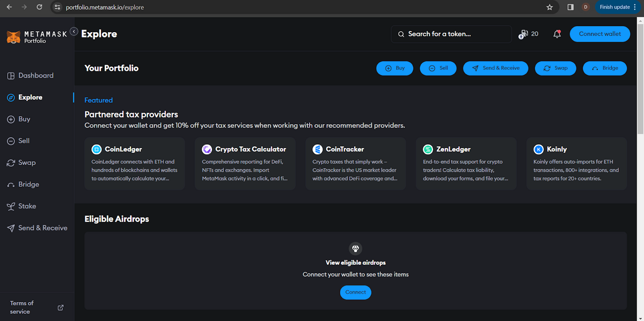The width and height of the screenshot is (644, 321).
Task: Open Terms of service link
Action: coord(21,307)
